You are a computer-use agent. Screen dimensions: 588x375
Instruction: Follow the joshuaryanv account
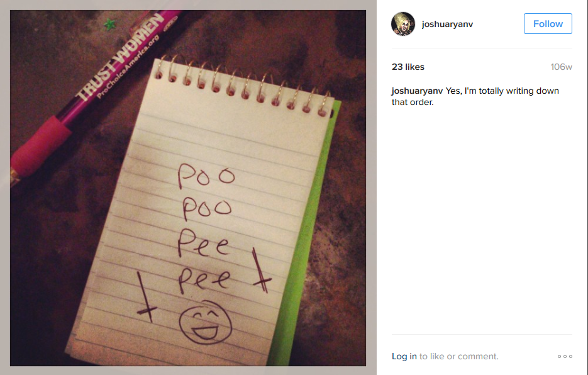[548, 24]
